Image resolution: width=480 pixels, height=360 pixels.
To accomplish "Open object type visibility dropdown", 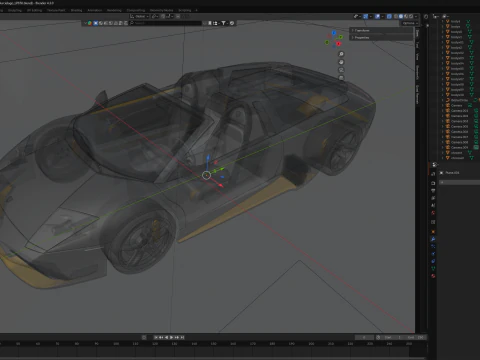I will pos(357,16).
